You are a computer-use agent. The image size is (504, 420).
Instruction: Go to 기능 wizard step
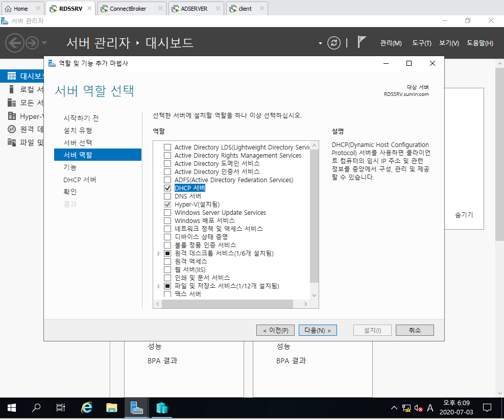70,167
